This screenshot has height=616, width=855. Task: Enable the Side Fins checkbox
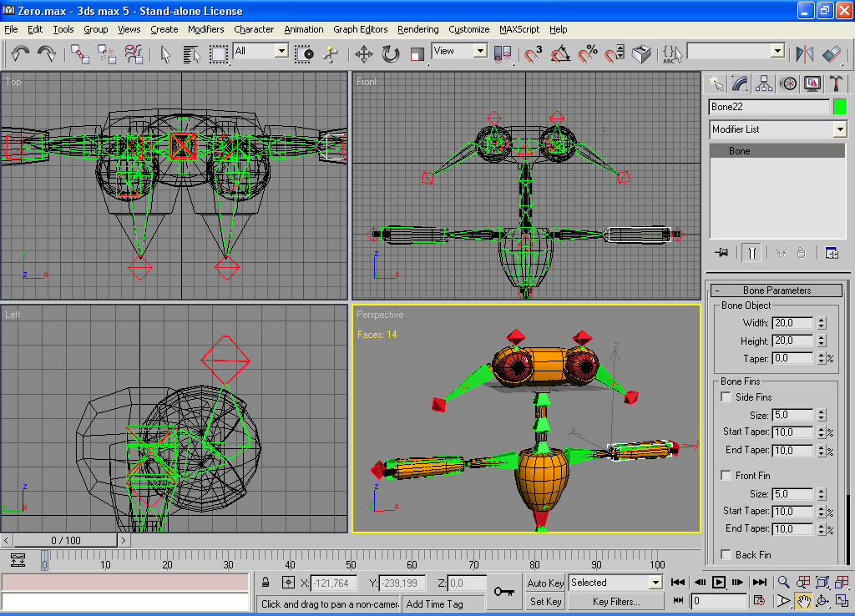tap(726, 397)
